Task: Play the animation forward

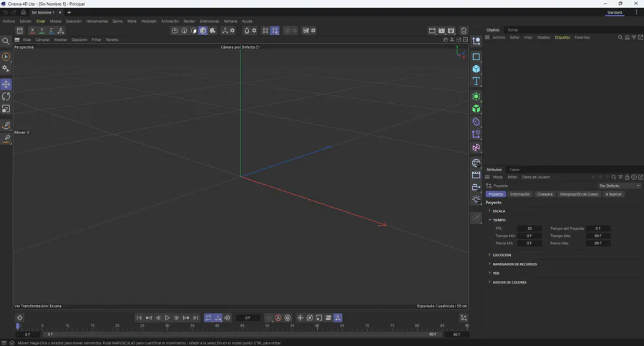Action: coord(167,318)
